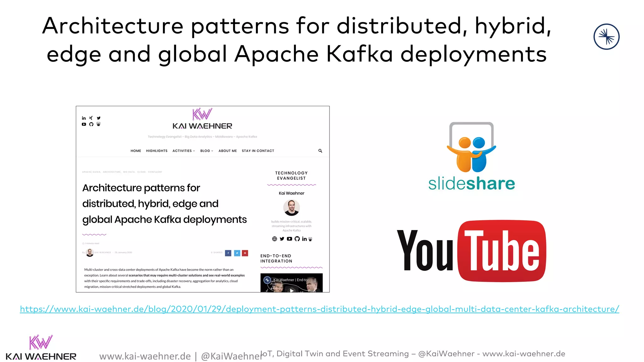Click the Kai Waehner logo in the slide footer
644x362 pixels.
point(41,348)
